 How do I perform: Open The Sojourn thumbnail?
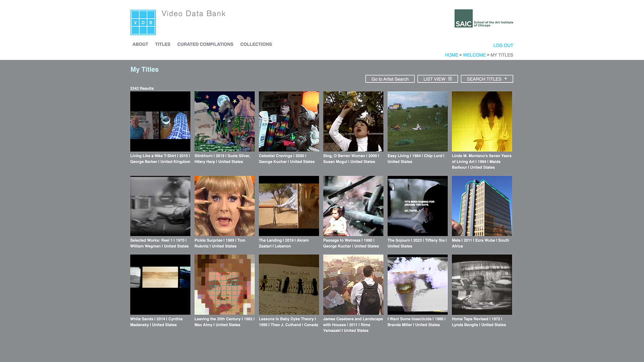pos(418,206)
